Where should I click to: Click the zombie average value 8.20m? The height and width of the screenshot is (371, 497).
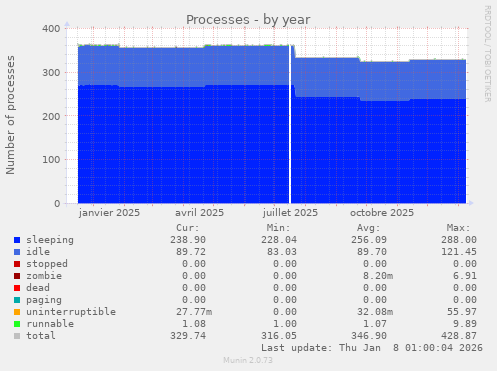coord(378,276)
